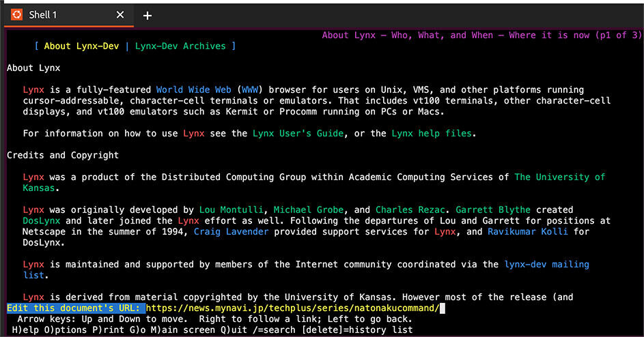Screen dimensions: 644x337
Task: Open the Michael Grobe link
Action: pyautogui.click(x=309, y=209)
